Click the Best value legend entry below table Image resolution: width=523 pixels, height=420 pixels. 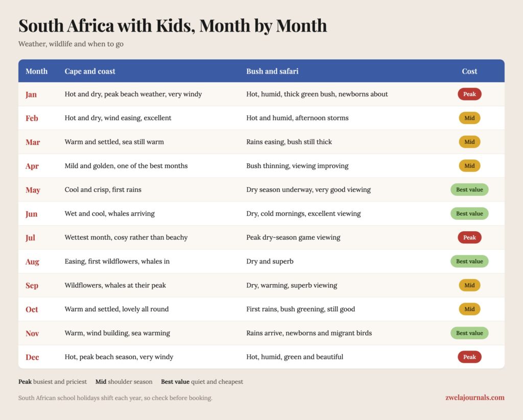click(202, 382)
